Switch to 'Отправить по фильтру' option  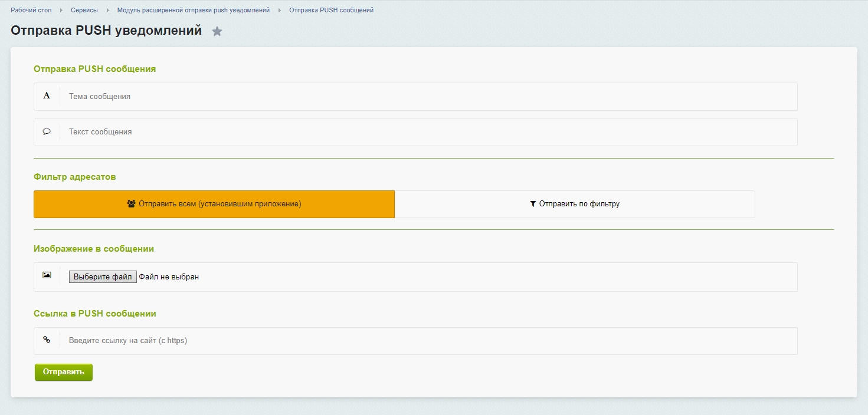pyautogui.click(x=575, y=204)
